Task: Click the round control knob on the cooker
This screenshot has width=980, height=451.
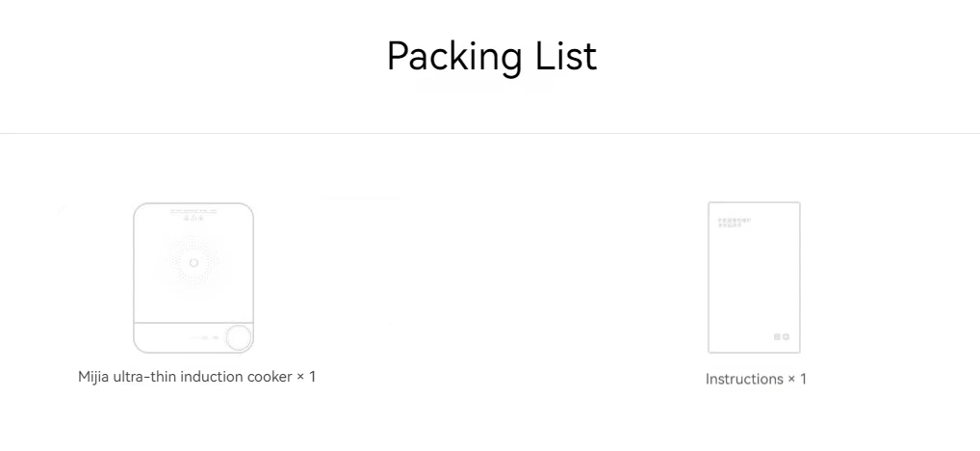Action: click(x=238, y=338)
